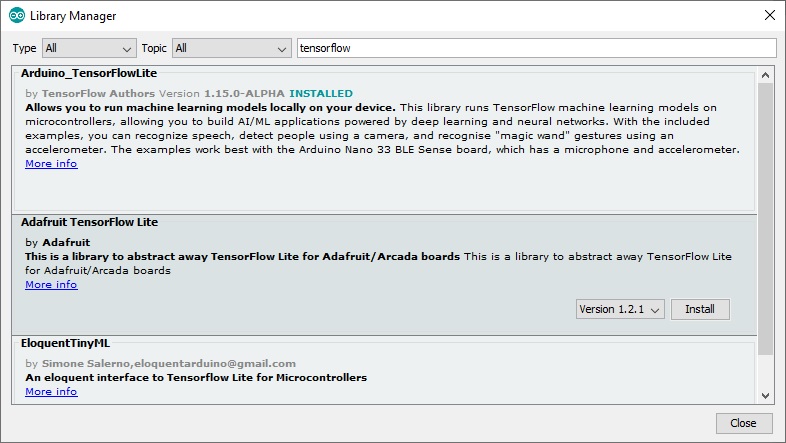The width and height of the screenshot is (786, 443).
Task: Select the EloquentTinyML library title
Action: (x=68, y=343)
